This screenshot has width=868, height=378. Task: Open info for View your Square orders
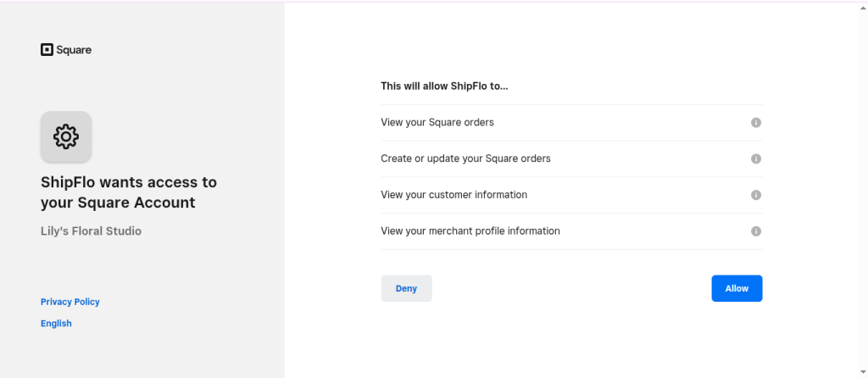(x=756, y=123)
